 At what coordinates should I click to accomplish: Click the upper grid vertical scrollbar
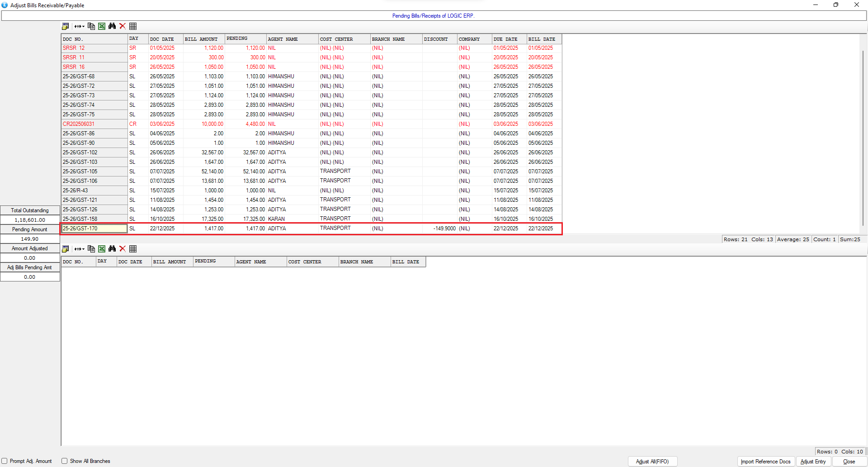click(863, 136)
